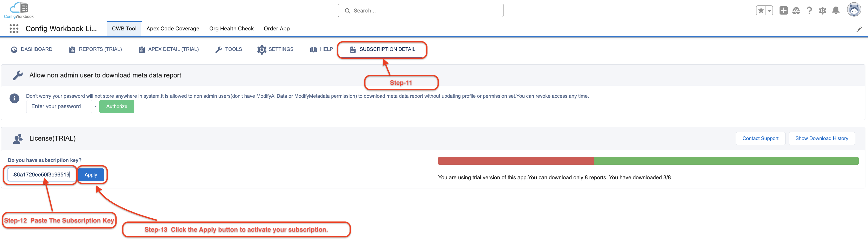The image size is (868, 250).
Task: Click the Config Workbook Li... app name
Action: click(x=61, y=29)
